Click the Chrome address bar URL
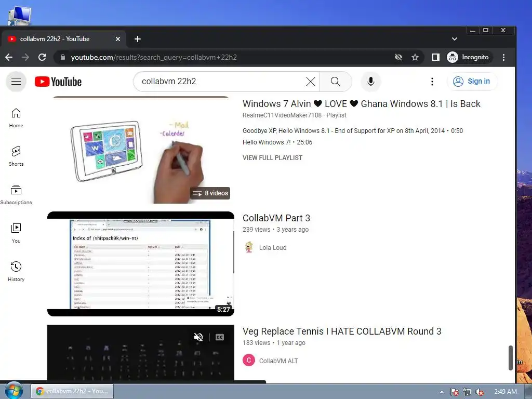Screen dimensions: 532x399 pos(154,57)
